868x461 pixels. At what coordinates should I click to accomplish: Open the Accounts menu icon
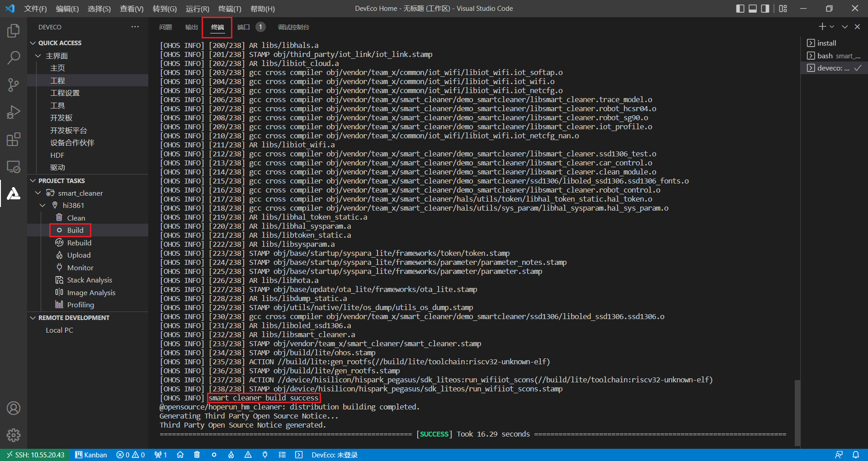pyautogui.click(x=14, y=408)
